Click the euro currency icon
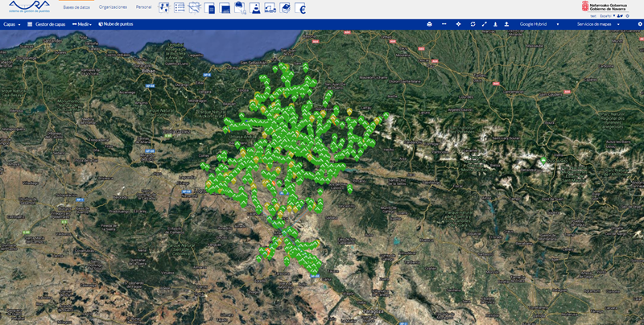The image size is (644, 325). [301, 9]
